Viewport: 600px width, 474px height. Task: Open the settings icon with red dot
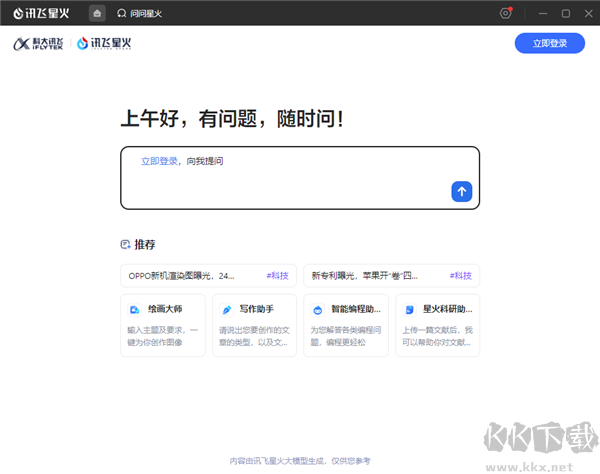pos(505,13)
